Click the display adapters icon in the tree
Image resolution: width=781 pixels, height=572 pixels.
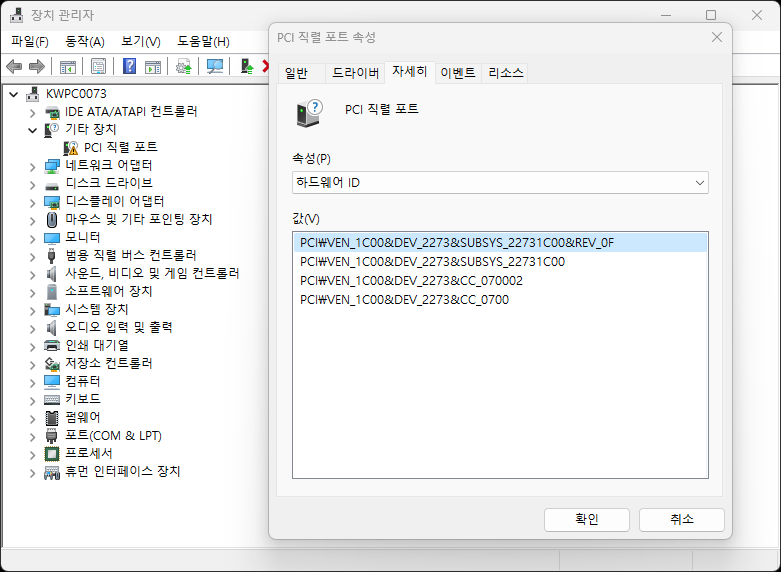point(52,202)
